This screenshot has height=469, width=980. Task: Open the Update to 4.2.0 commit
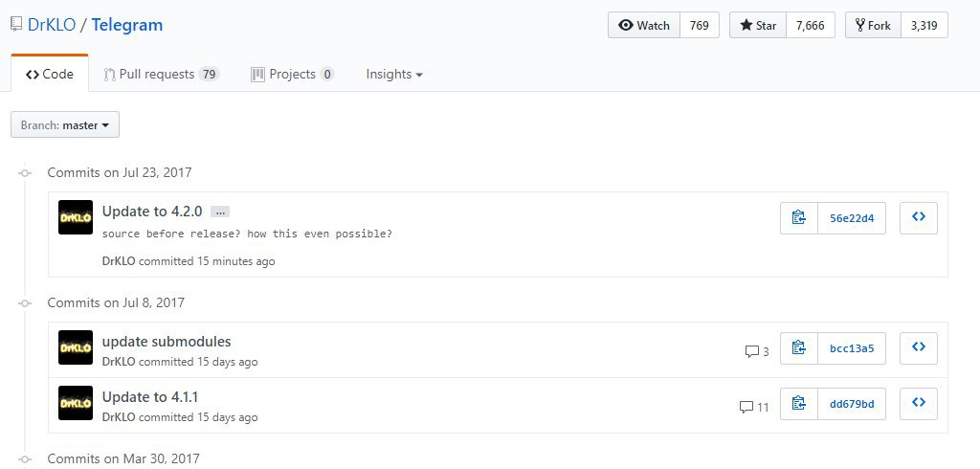(x=152, y=211)
